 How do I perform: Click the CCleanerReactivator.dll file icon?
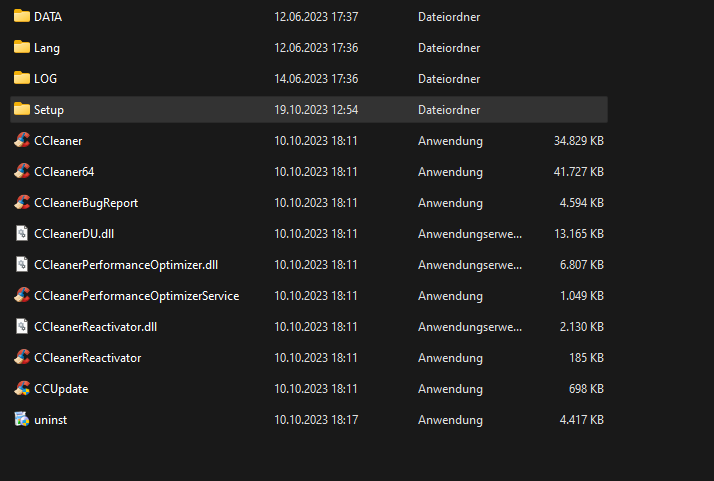(22, 327)
